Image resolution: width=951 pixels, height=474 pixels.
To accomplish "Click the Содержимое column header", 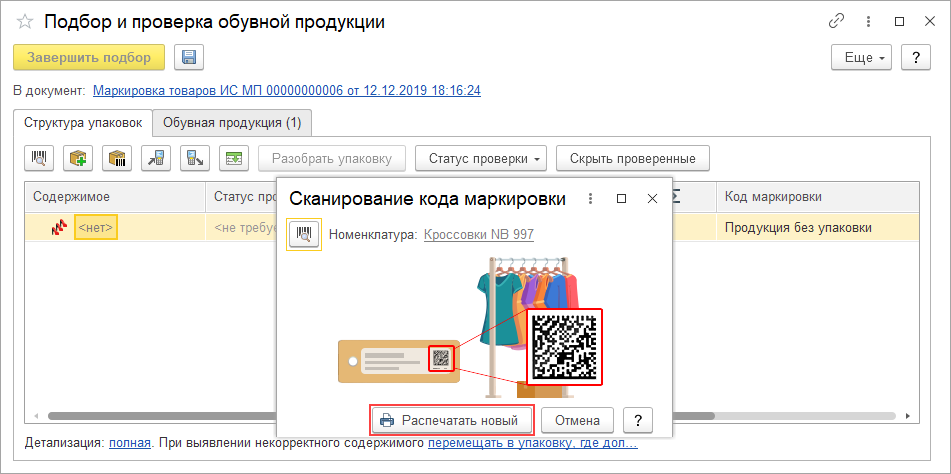I will pos(115,196).
